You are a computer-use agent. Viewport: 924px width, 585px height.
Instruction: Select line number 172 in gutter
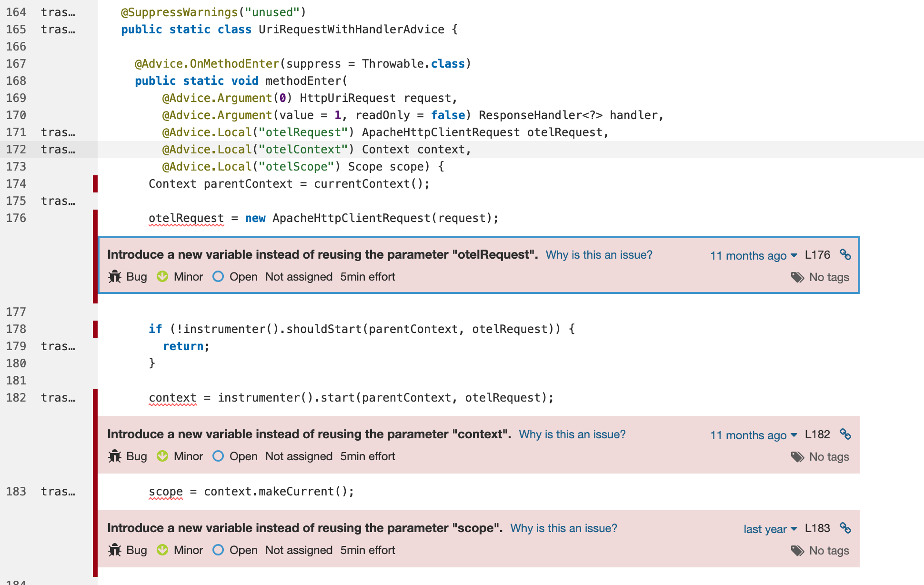16,150
